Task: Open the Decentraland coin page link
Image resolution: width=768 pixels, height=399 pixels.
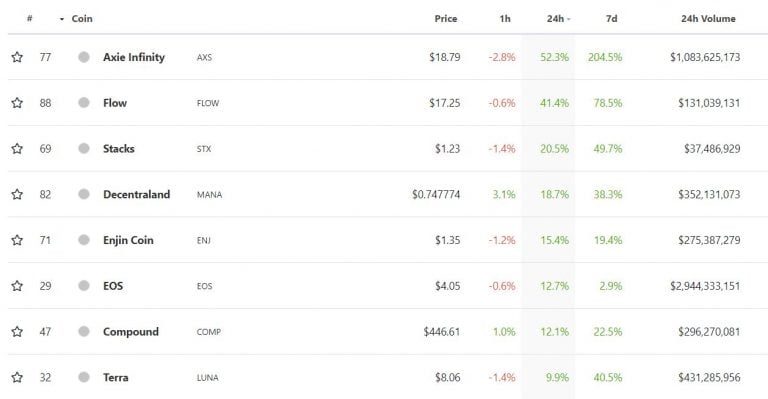Action: [x=136, y=194]
